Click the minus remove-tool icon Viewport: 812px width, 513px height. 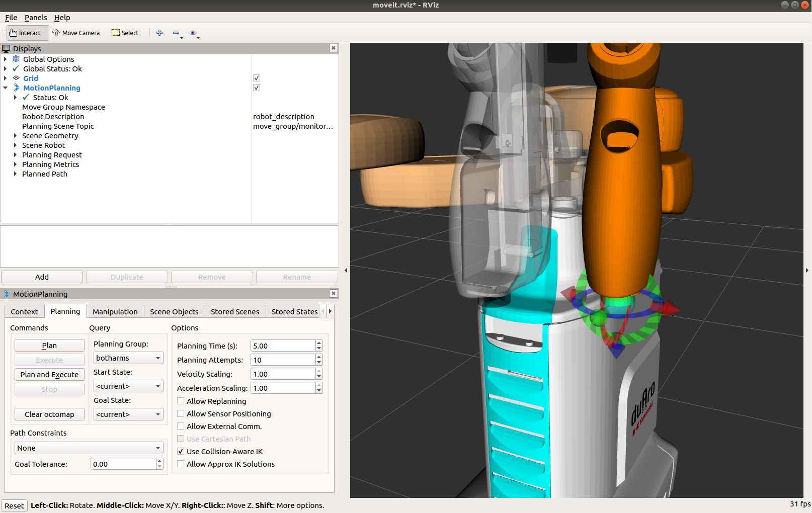pyautogui.click(x=176, y=33)
